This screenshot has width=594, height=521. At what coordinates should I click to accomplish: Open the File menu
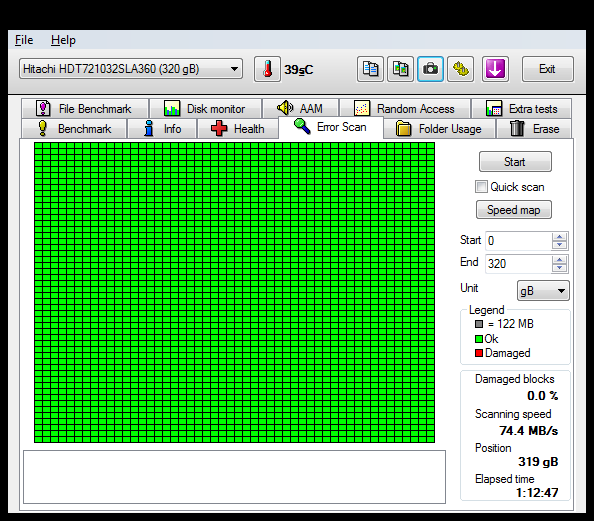pos(24,40)
